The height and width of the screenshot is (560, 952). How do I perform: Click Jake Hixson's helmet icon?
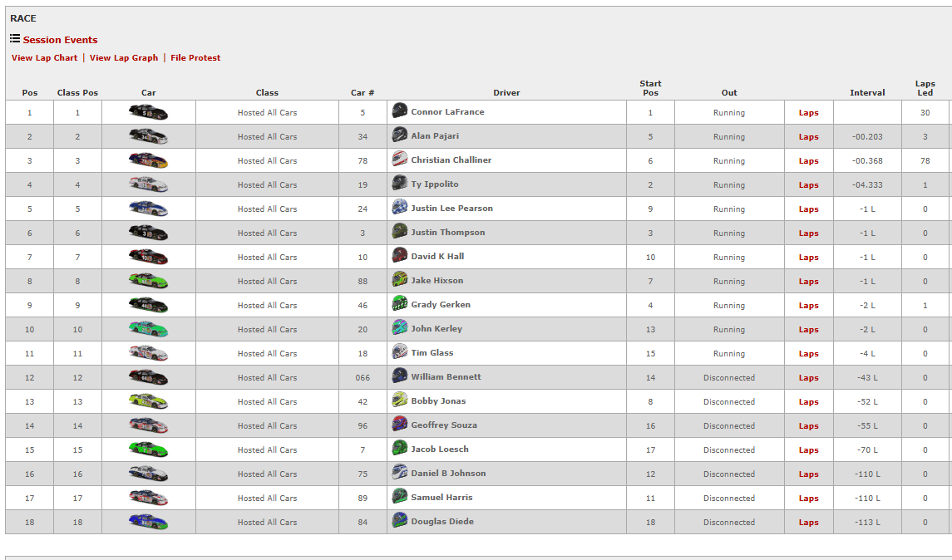coord(400,280)
